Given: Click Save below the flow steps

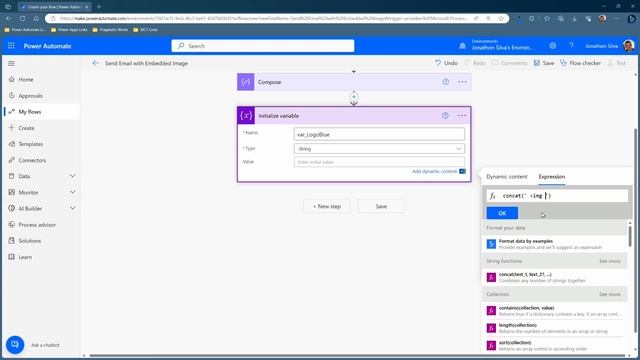Looking at the screenshot, I should point(381,207).
